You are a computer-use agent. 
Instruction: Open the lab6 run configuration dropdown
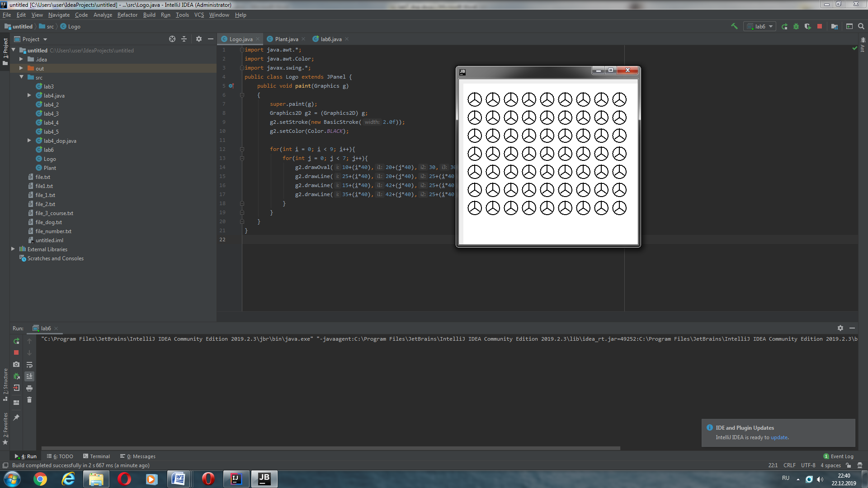click(760, 26)
